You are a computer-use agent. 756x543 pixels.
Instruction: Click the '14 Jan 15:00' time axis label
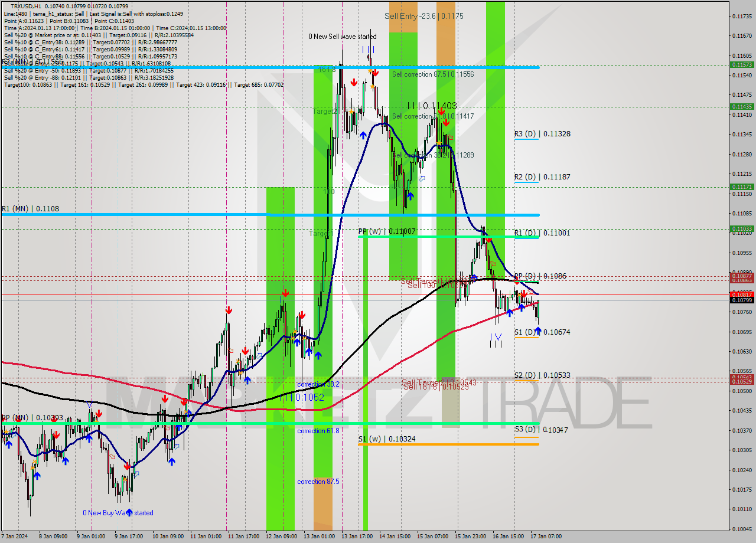click(395, 537)
